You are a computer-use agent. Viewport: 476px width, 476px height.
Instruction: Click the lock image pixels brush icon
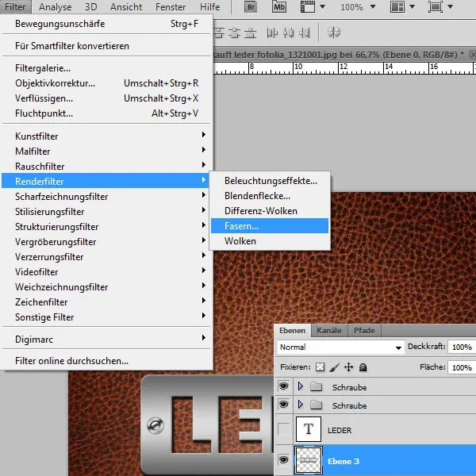335,367
